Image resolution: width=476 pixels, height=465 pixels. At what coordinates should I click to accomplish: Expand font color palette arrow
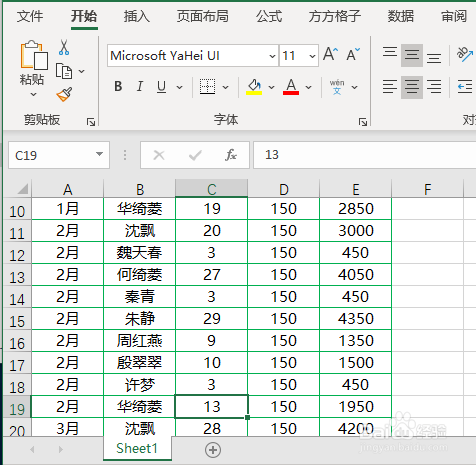coord(308,87)
